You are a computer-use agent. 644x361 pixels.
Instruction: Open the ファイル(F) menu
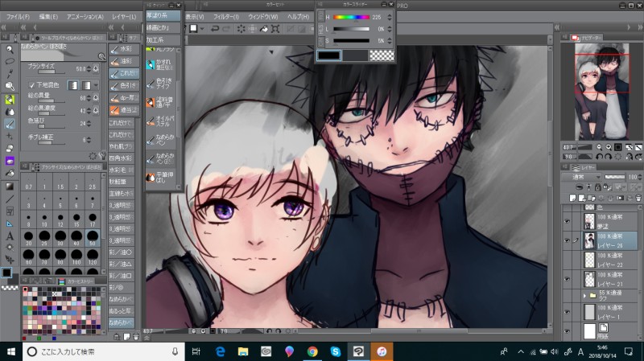(x=18, y=17)
